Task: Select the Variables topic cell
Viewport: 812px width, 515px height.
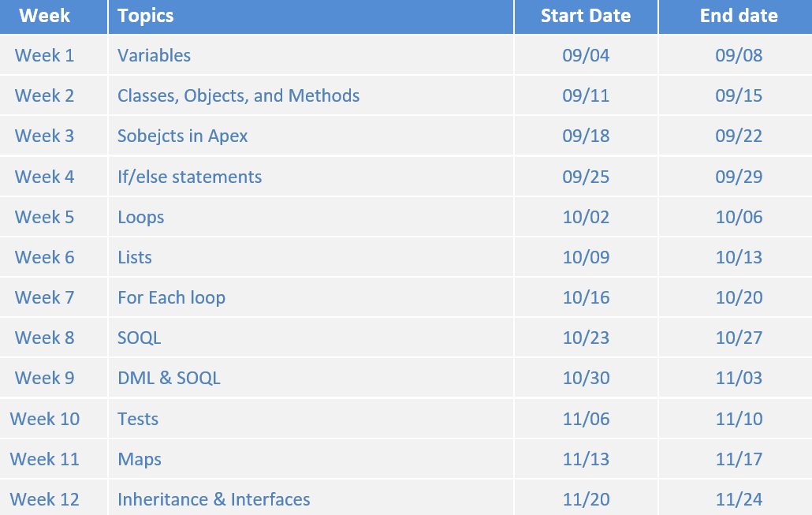Action: tap(155, 55)
